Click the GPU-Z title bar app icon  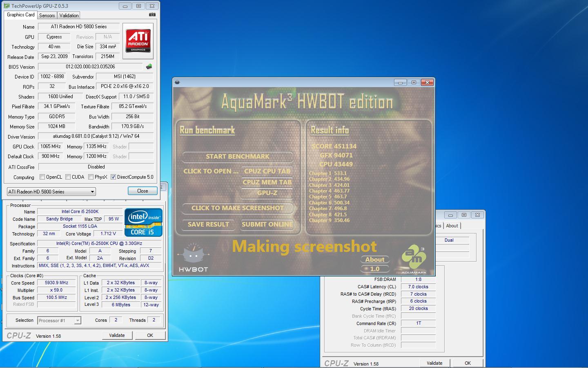6,6
